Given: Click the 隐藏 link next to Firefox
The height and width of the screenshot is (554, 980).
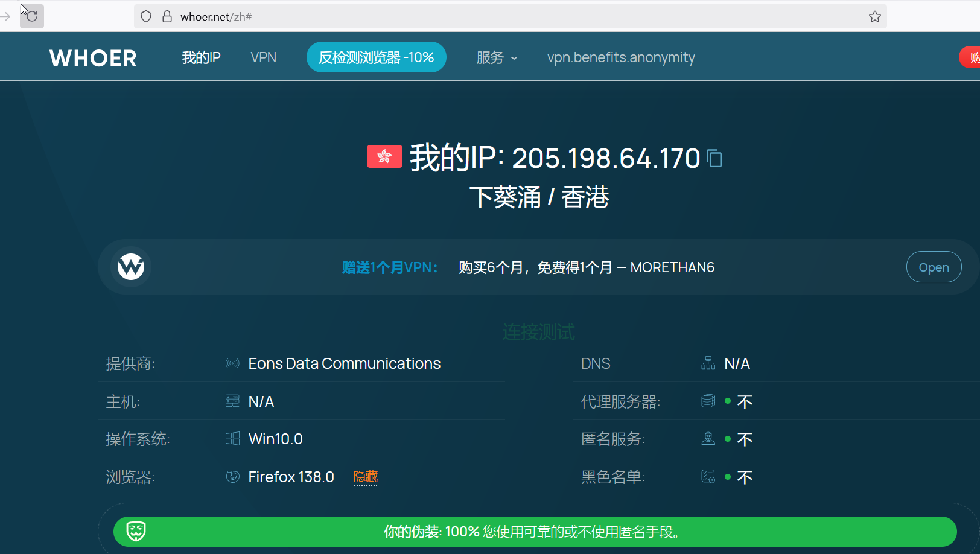Looking at the screenshot, I should point(366,477).
